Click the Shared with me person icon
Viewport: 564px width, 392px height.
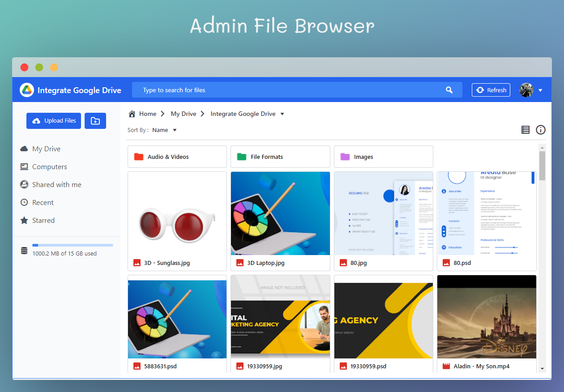click(24, 185)
